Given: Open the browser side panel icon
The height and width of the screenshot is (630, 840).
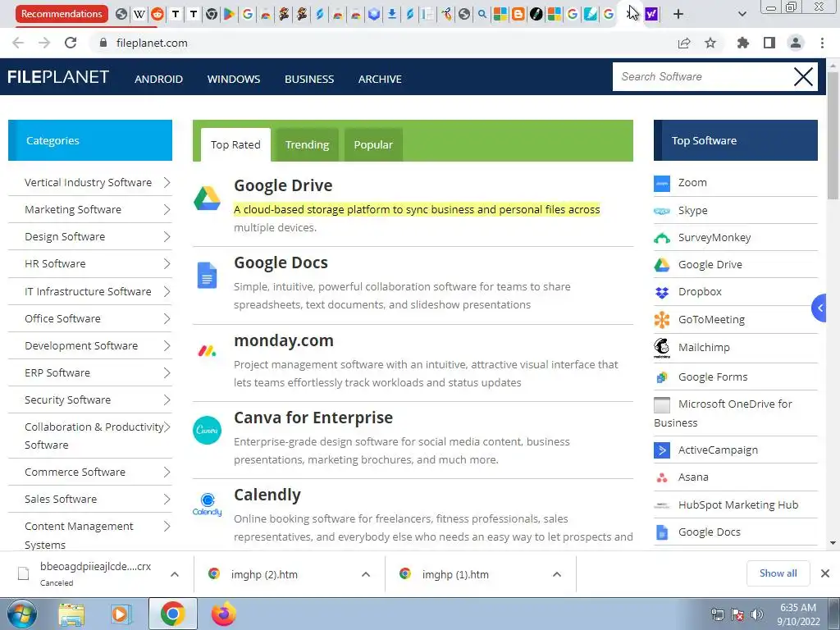Looking at the screenshot, I should (x=769, y=43).
